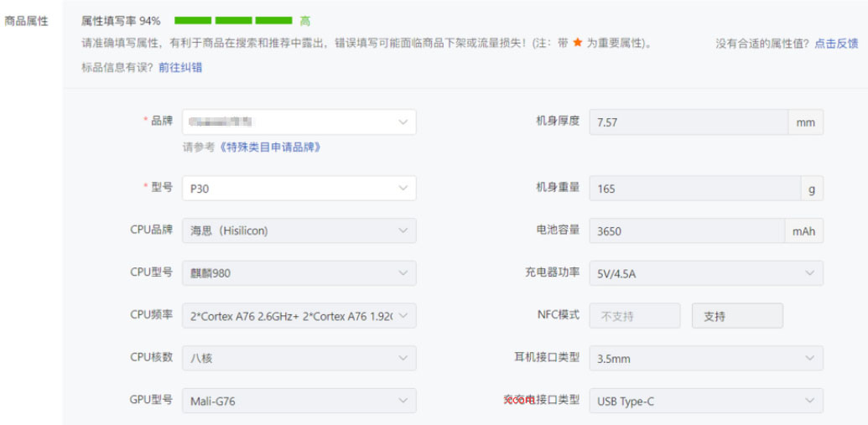868x425 pixels.
Task: Click the 耳机接口类型 field label
Action: point(547,357)
